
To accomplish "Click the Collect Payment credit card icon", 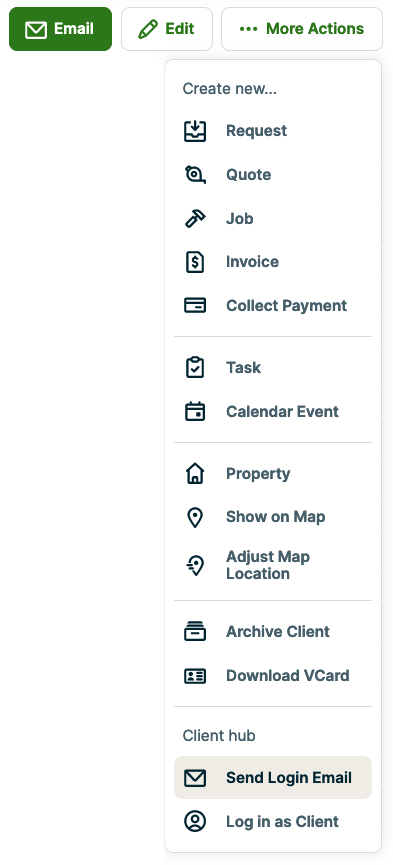I will (195, 306).
